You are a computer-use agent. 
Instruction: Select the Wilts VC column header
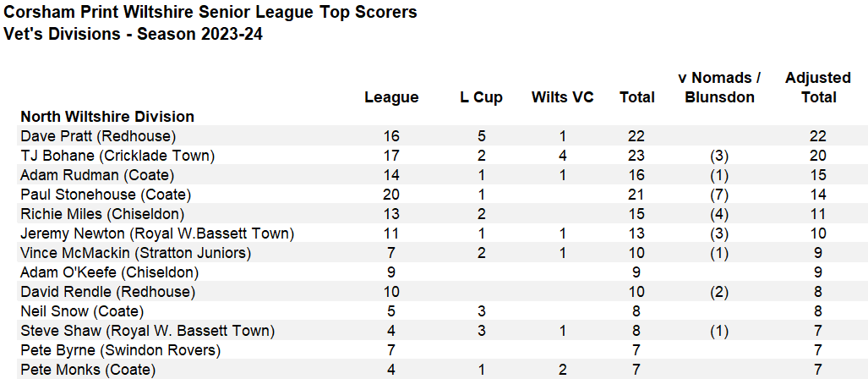(562, 97)
